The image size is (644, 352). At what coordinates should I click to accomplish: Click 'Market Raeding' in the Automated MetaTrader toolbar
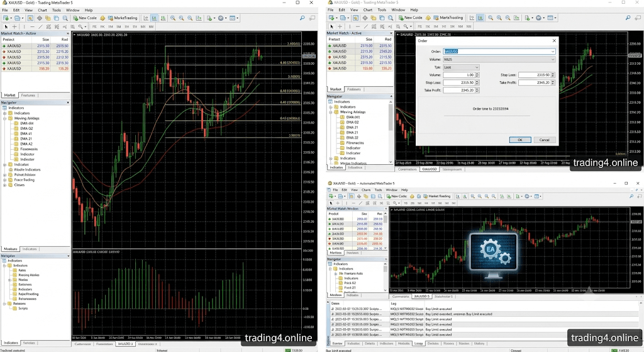[436, 196]
